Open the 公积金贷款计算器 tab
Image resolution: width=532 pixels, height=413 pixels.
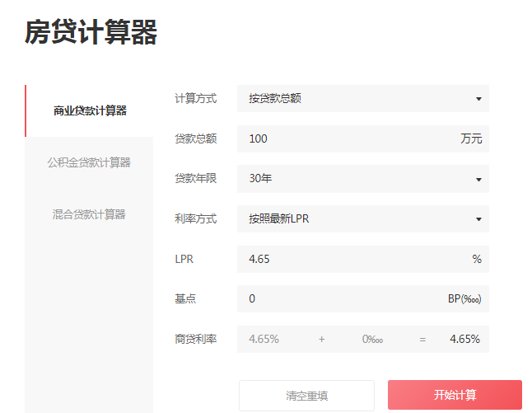[x=89, y=162]
